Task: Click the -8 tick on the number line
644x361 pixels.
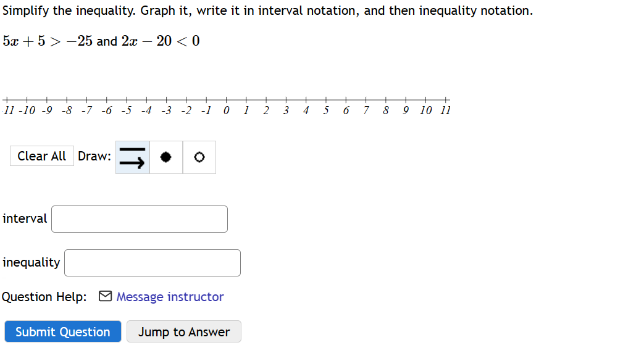Action: click(67, 100)
